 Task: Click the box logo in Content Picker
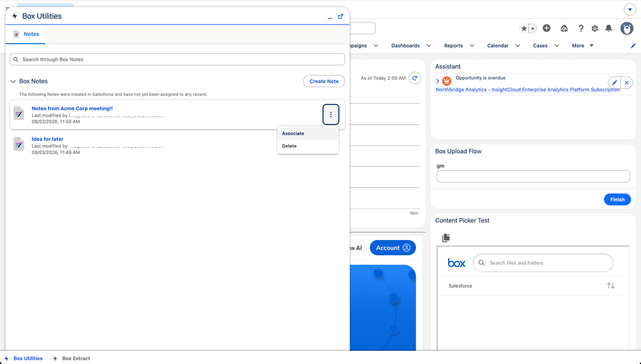point(456,263)
